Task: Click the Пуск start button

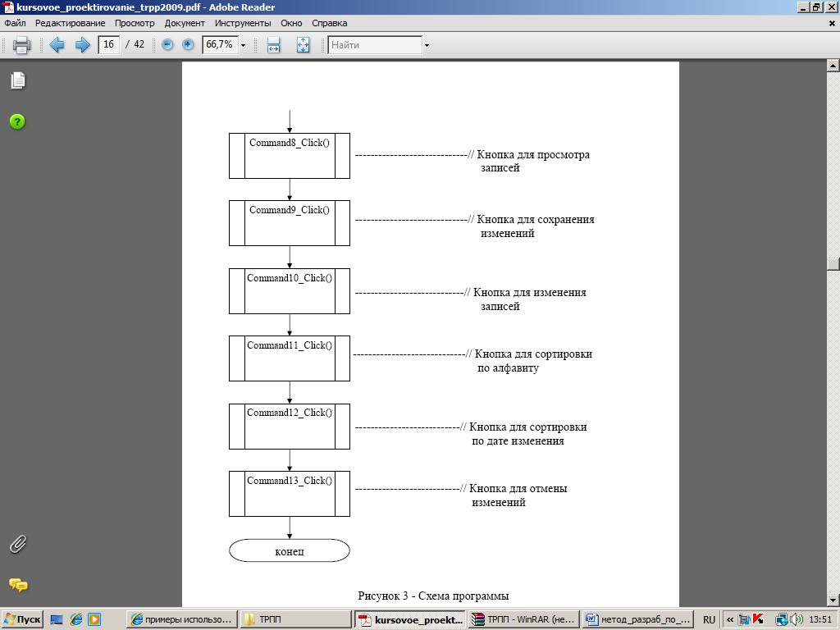Action: (x=22, y=619)
